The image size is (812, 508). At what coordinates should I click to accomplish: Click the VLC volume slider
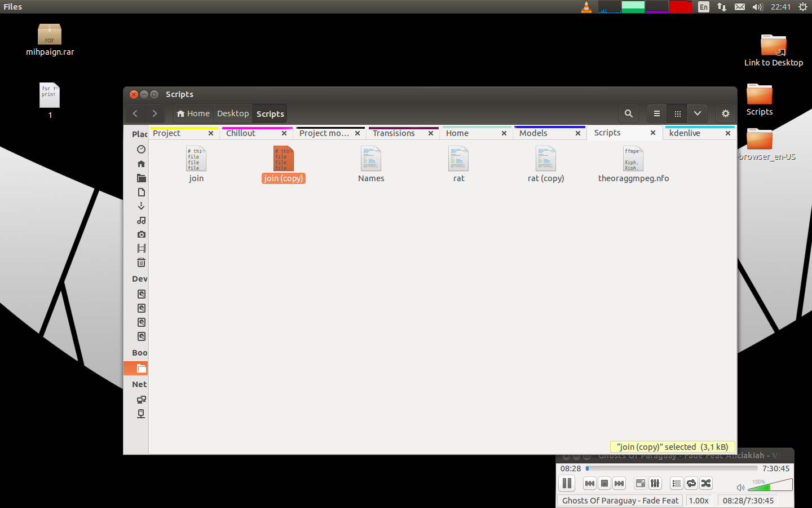(x=770, y=485)
